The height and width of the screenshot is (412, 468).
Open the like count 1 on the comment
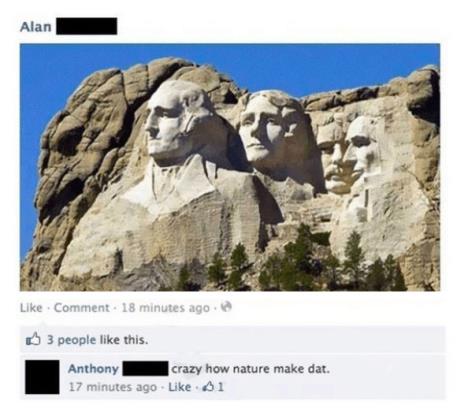221,387
